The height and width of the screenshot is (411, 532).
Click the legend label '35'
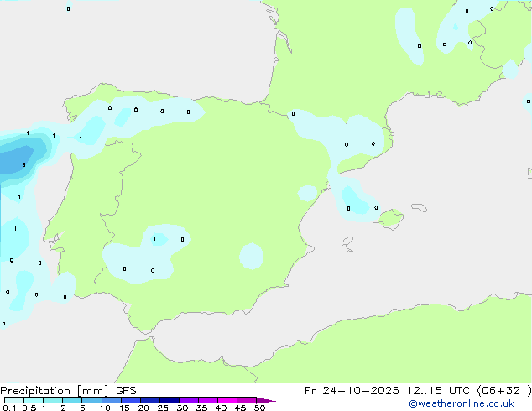click(201, 408)
